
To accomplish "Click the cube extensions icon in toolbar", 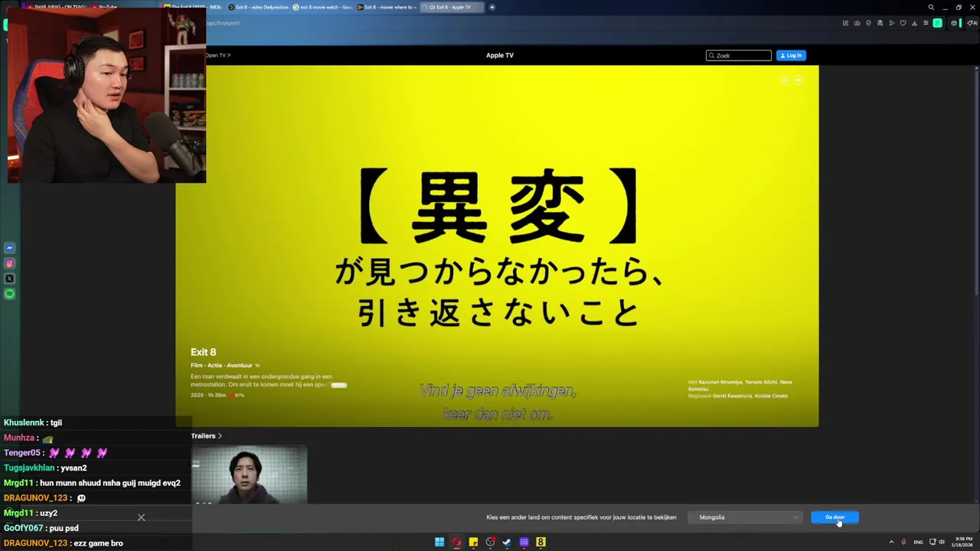I will click(954, 23).
